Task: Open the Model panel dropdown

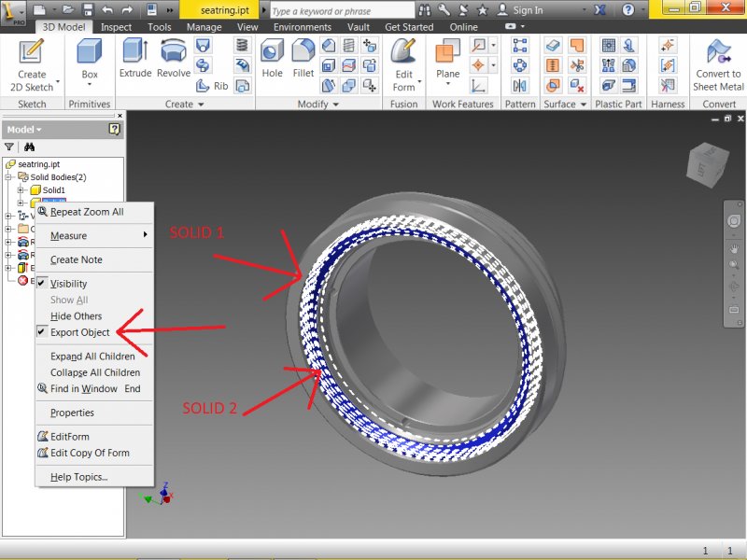Action: tap(25, 129)
